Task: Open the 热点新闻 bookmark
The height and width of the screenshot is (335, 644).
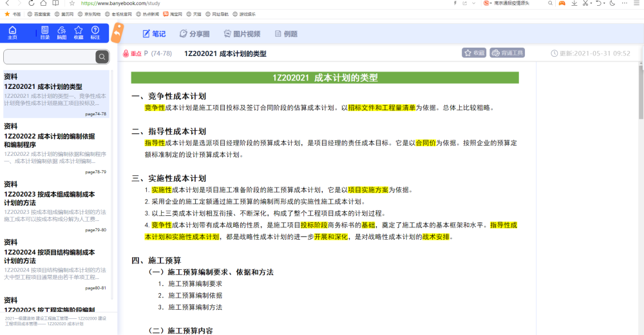Action: tap(147, 14)
